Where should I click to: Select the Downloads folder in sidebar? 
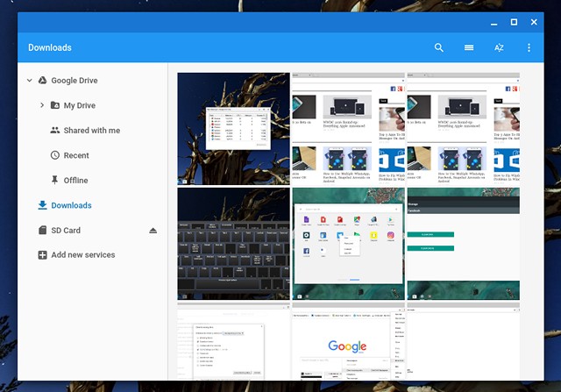point(71,205)
